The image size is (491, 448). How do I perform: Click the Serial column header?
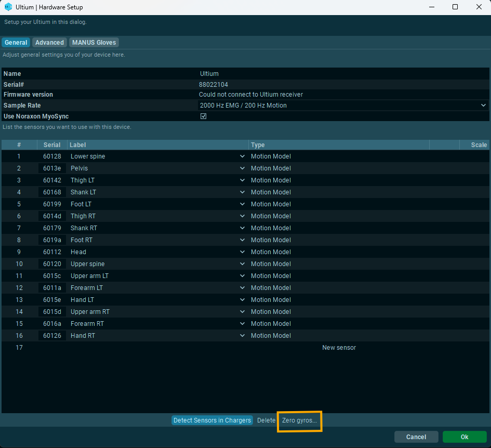52,145
